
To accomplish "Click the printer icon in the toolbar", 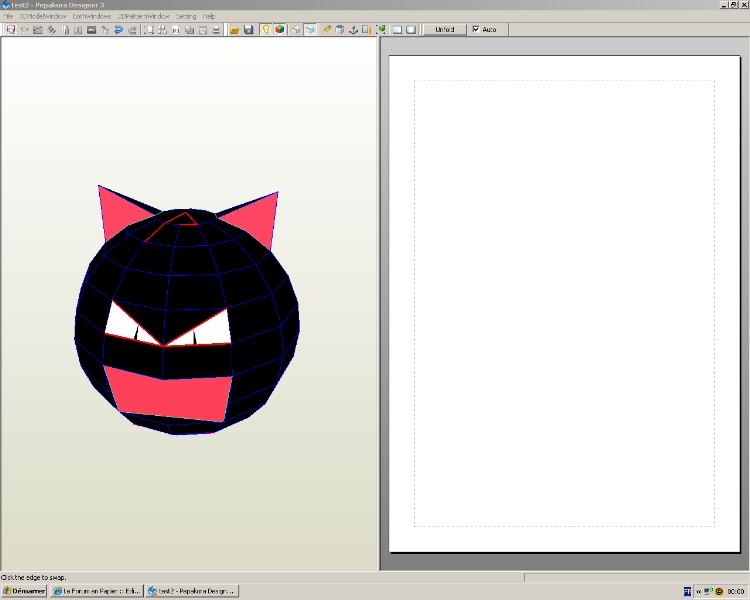I will (216, 30).
